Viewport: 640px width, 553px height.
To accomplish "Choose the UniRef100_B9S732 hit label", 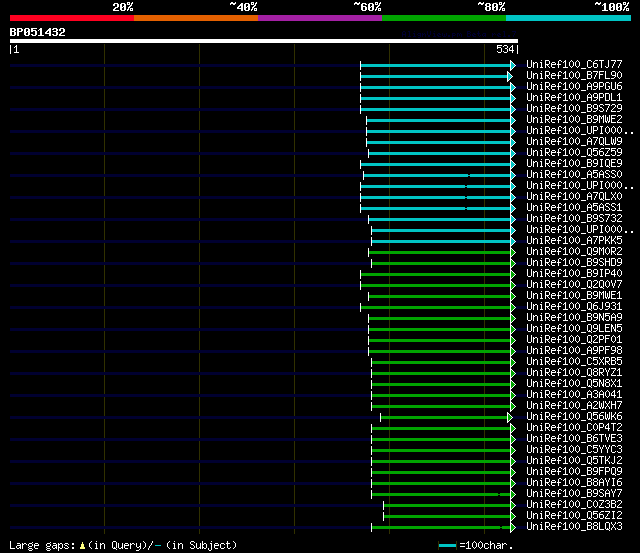I will click(574, 219).
